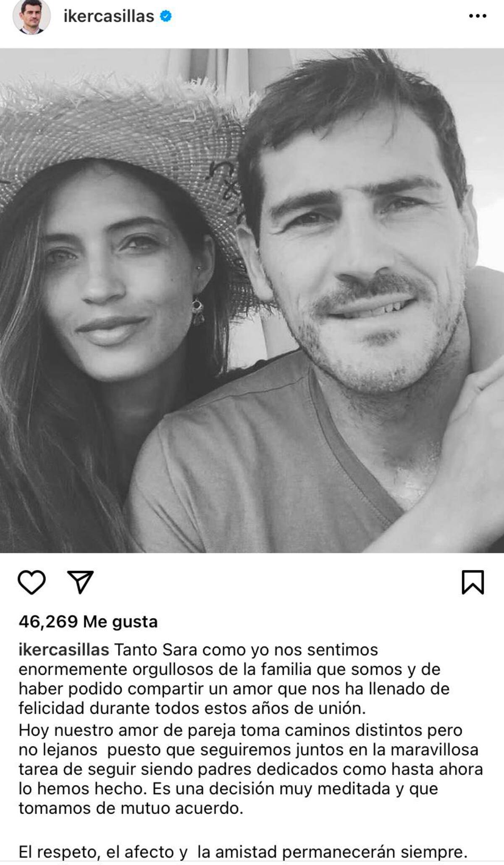Tap the woman's dangling earring in photo

click(x=198, y=312)
